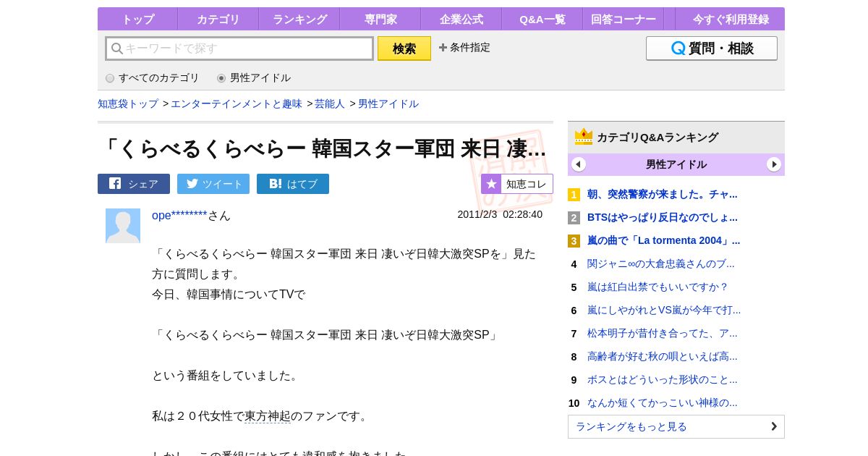
Task: Click the 知恵コレ button label
Action: (x=527, y=184)
